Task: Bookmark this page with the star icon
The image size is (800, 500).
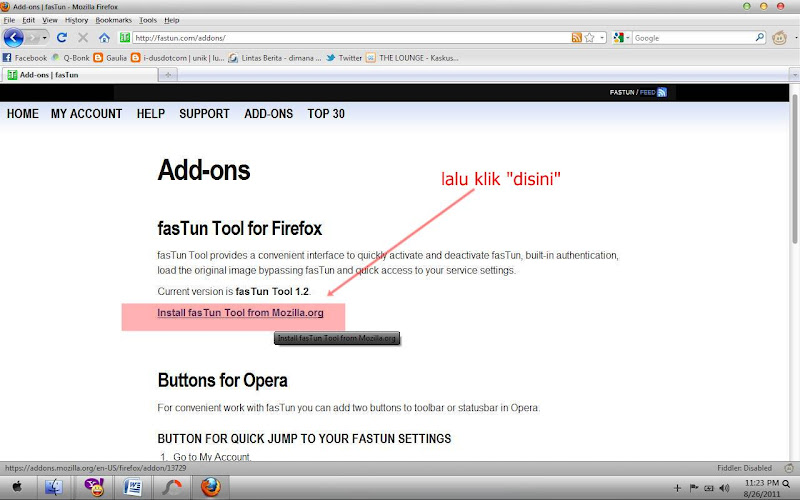Action: [589, 38]
